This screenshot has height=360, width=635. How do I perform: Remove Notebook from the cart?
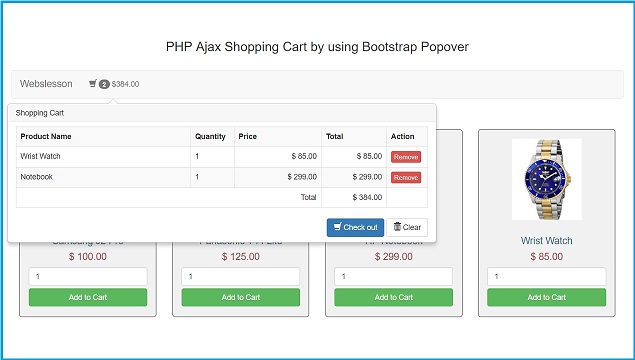coord(406,177)
